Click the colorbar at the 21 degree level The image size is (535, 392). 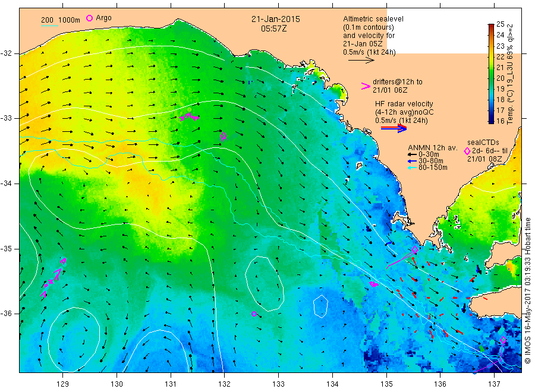coord(491,68)
